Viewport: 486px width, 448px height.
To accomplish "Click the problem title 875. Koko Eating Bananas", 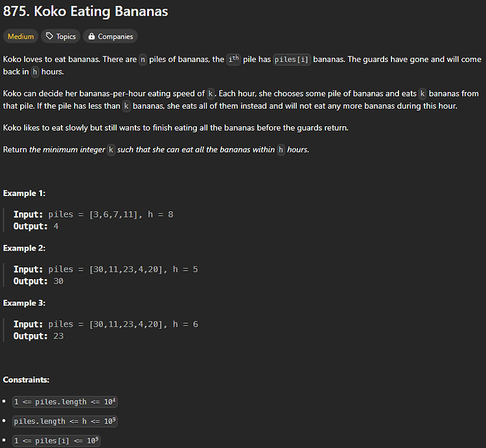I will point(86,12).
